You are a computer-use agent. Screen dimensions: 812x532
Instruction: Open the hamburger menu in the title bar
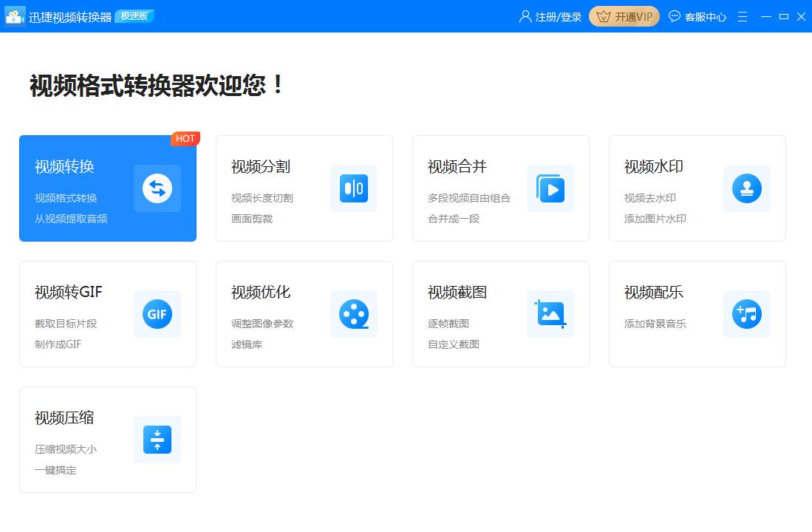[x=742, y=16]
